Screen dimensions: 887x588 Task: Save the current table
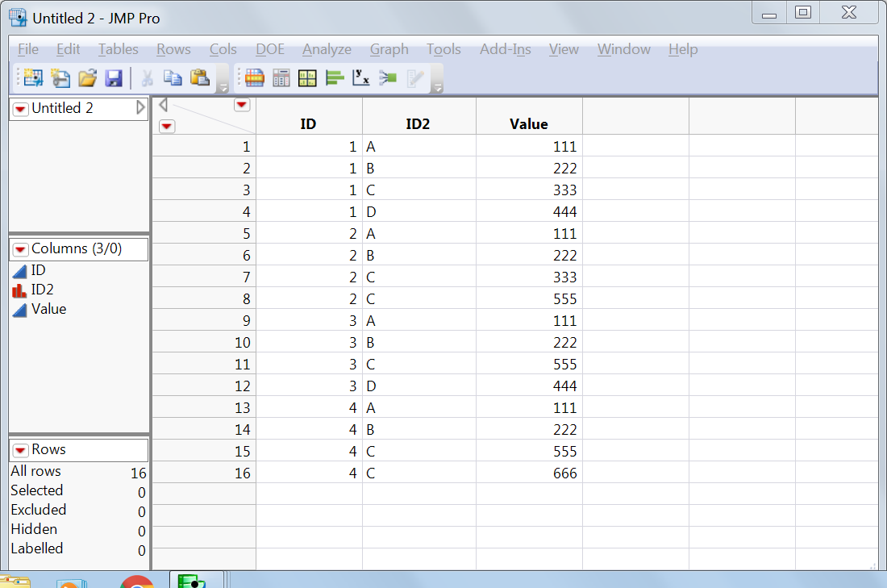[x=114, y=77]
